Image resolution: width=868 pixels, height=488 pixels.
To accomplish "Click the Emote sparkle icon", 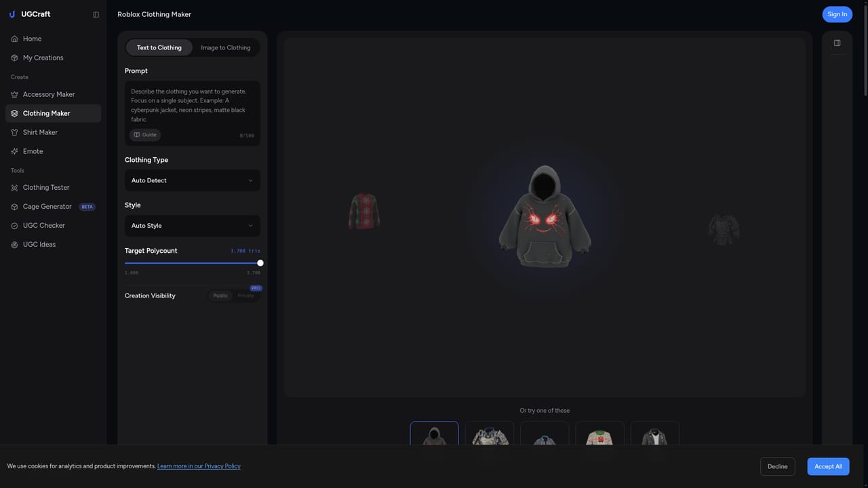I will [14, 151].
